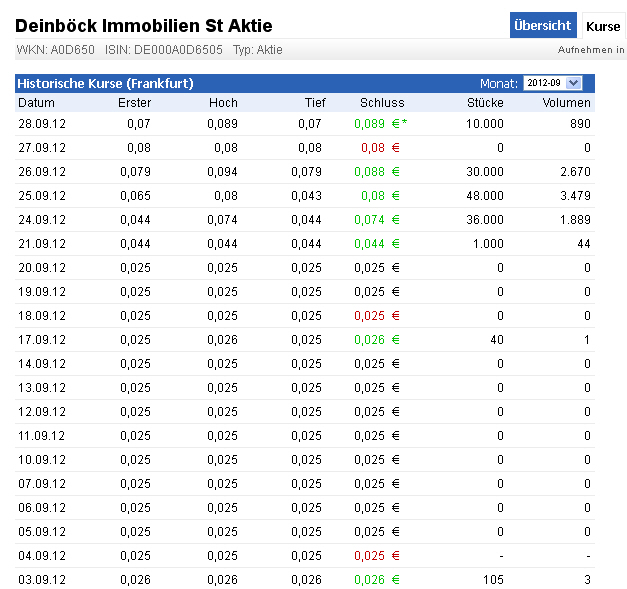Click the Stücke column header
The image size is (627, 589).
pos(485,103)
